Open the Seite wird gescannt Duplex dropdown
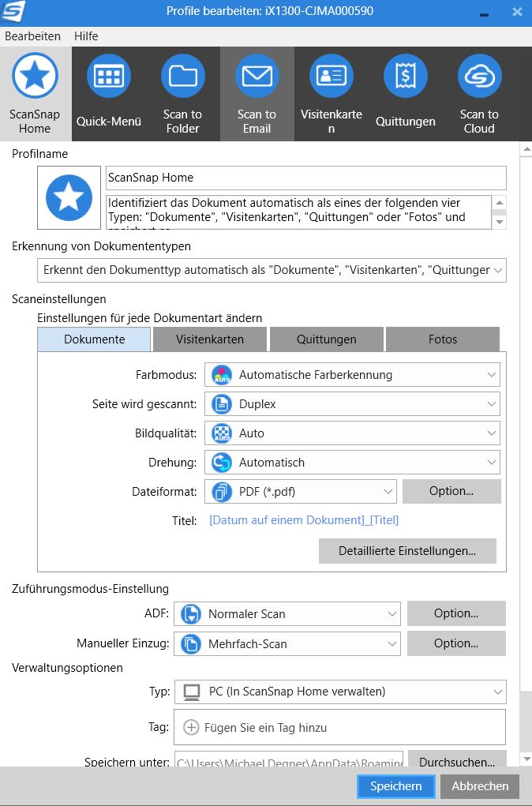Image resolution: width=532 pixels, height=806 pixels. click(x=352, y=404)
